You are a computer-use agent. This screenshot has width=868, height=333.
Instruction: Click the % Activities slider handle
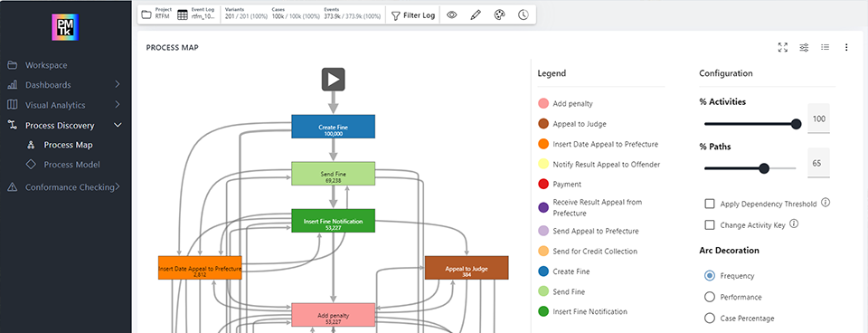click(796, 124)
